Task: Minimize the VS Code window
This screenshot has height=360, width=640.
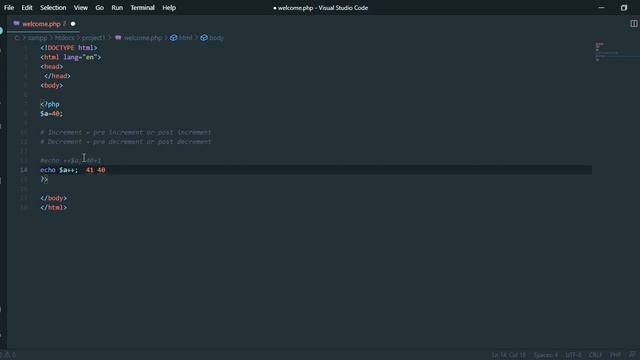Action: tap(601, 8)
